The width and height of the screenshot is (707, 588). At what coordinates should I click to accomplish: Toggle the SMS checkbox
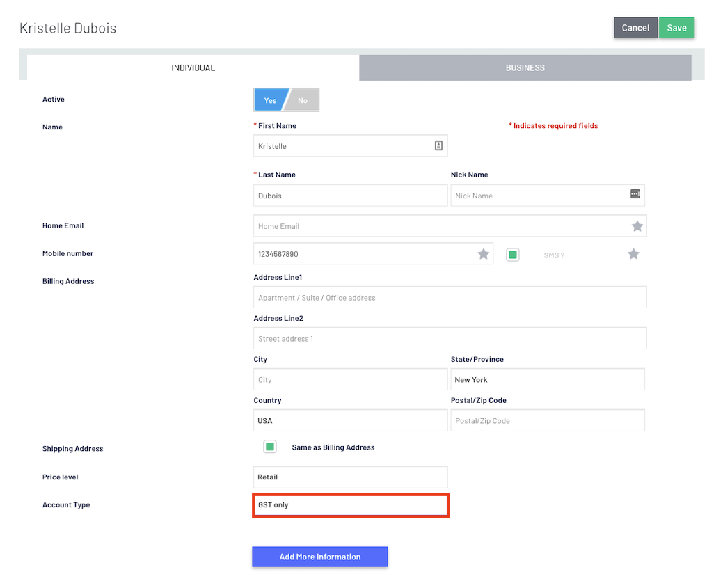pyautogui.click(x=513, y=255)
